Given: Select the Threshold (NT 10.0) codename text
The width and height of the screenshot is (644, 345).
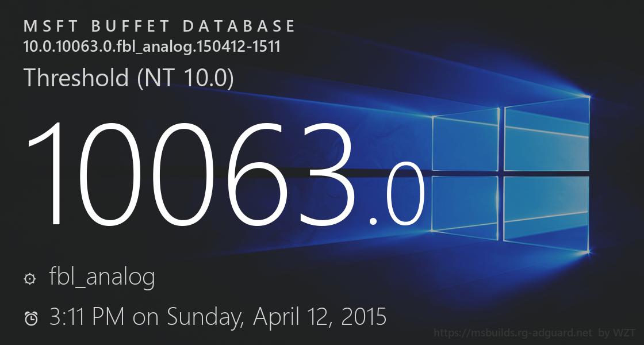Looking at the screenshot, I should 128,78.
